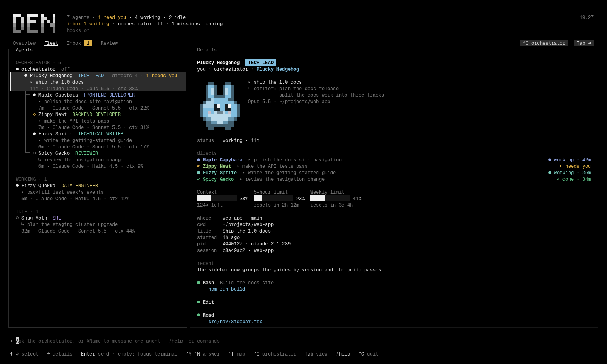Click green dot next to Bash entry
This screenshot has height=364, width=607.
[x=198, y=283]
